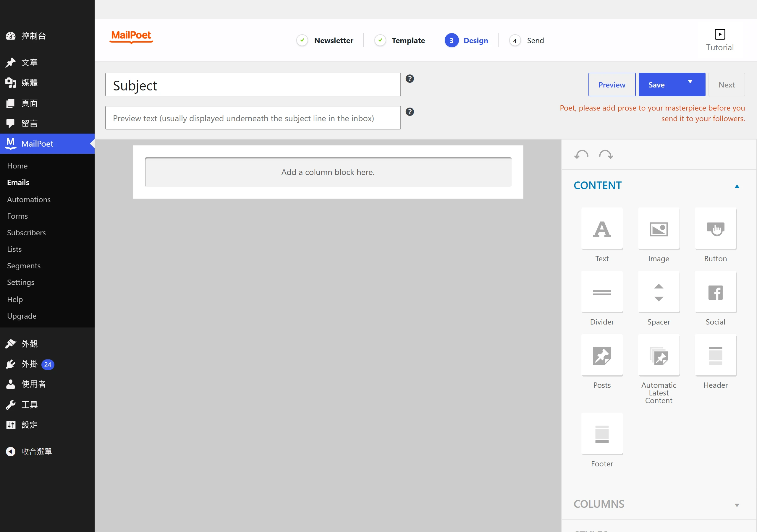757x532 pixels.
Task: Open 外觀 appearance menu in sidebar
Action: pyautogui.click(x=47, y=344)
